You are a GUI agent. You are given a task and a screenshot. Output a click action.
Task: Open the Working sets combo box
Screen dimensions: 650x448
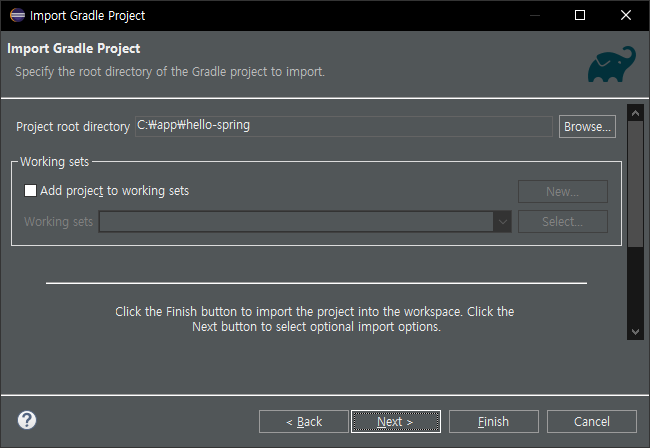tap(305, 222)
